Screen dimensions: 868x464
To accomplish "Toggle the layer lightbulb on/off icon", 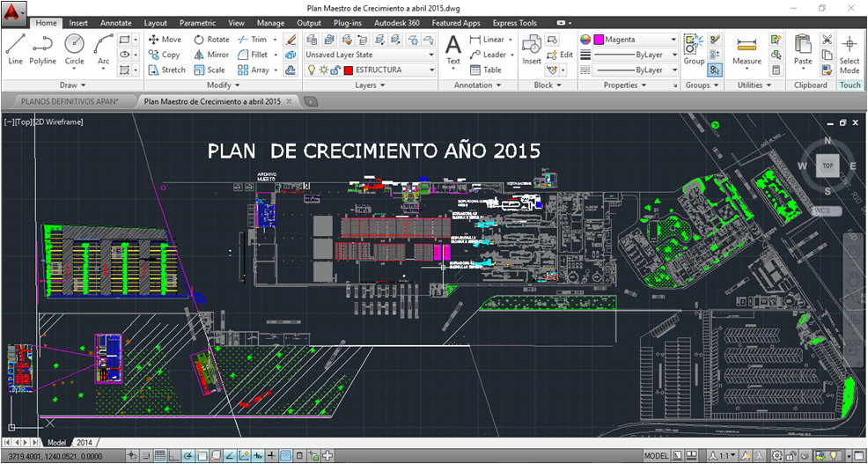I will [x=311, y=70].
